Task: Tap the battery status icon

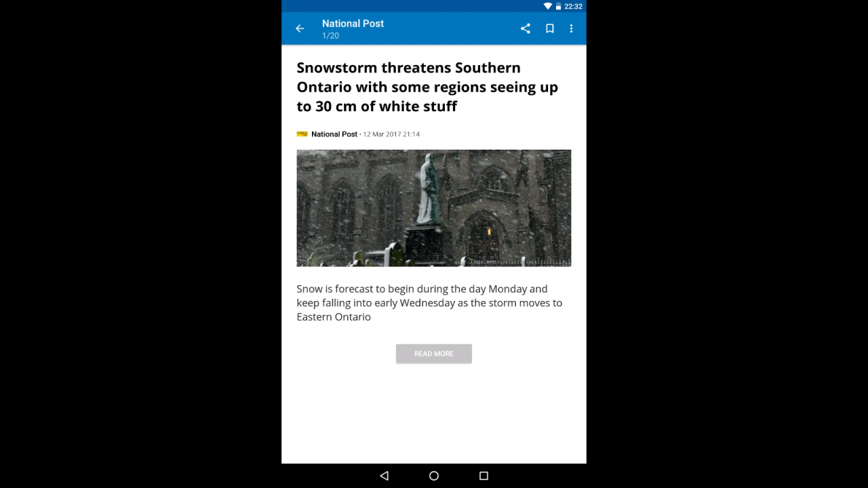Action: point(559,6)
